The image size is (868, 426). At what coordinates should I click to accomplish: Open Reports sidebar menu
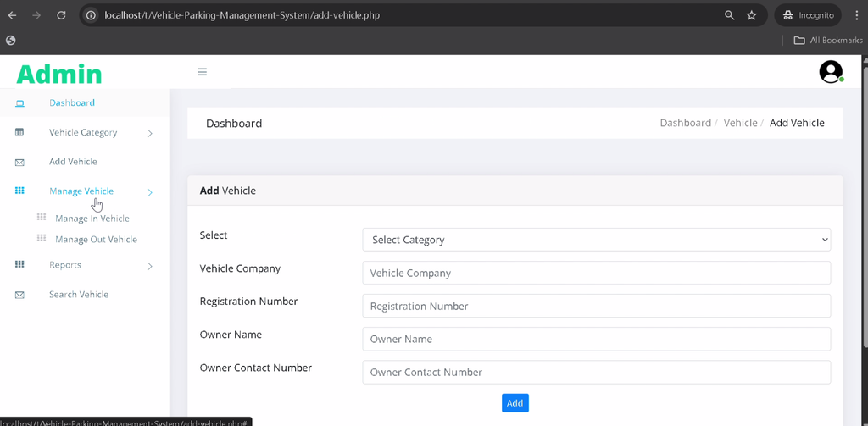tap(65, 265)
